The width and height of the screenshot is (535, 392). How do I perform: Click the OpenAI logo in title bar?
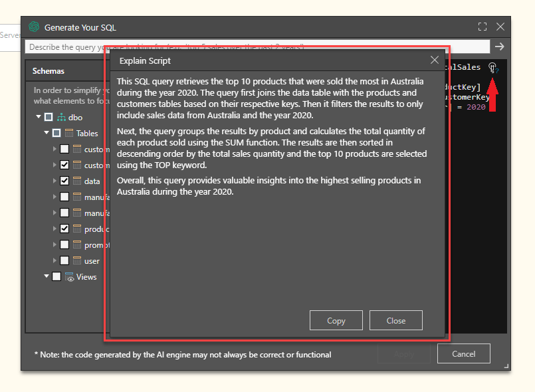(34, 27)
